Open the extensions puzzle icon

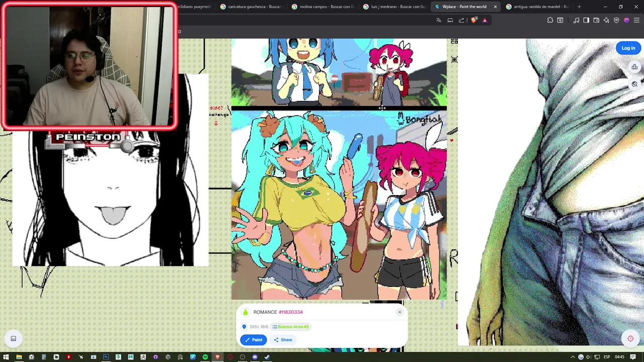coord(550,20)
